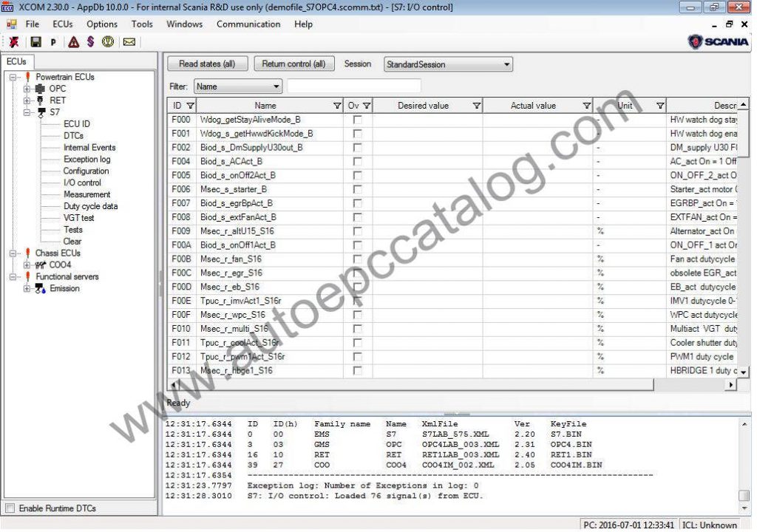Click the Read states (all) button
The height and width of the screenshot is (532, 757).
click(x=207, y=64)
